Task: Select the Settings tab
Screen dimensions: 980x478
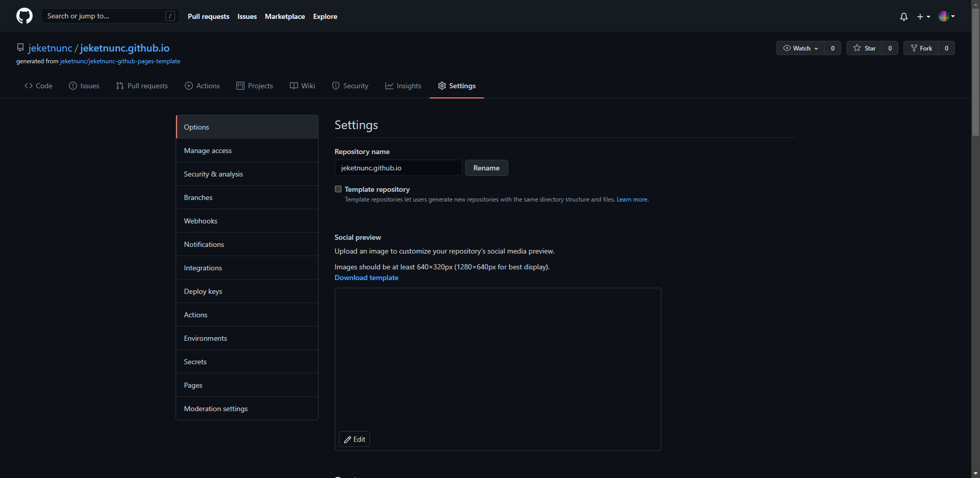Action: 457,86
